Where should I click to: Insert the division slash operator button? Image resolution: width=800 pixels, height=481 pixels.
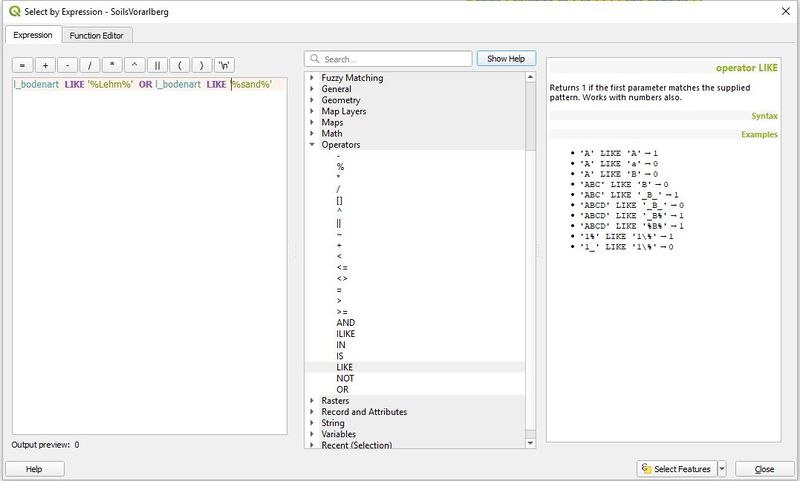click(x=90, y=65)
